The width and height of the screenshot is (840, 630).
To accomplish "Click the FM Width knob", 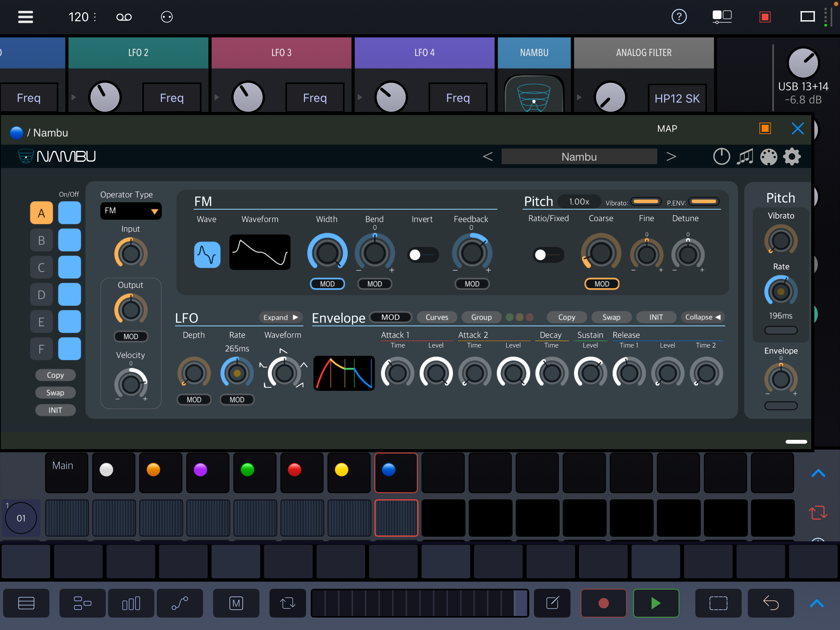I will [x=327, y=253].
